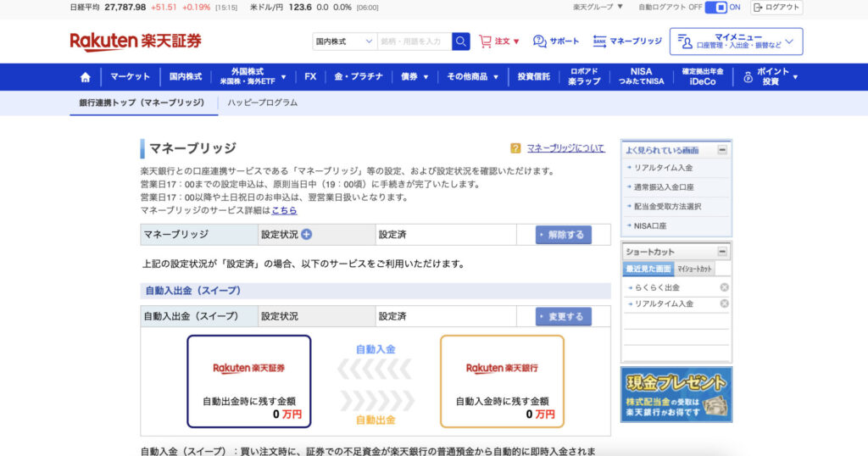Expand マイメニュー dropdown
Image resolution: width=868 pixels, height=456 pixels.
[737, 42]
